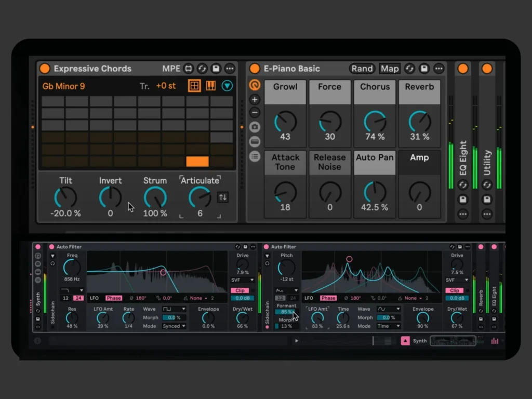Save preset of Auto Filter with Freq knob

pyautogui.click(x=245, y=247)
